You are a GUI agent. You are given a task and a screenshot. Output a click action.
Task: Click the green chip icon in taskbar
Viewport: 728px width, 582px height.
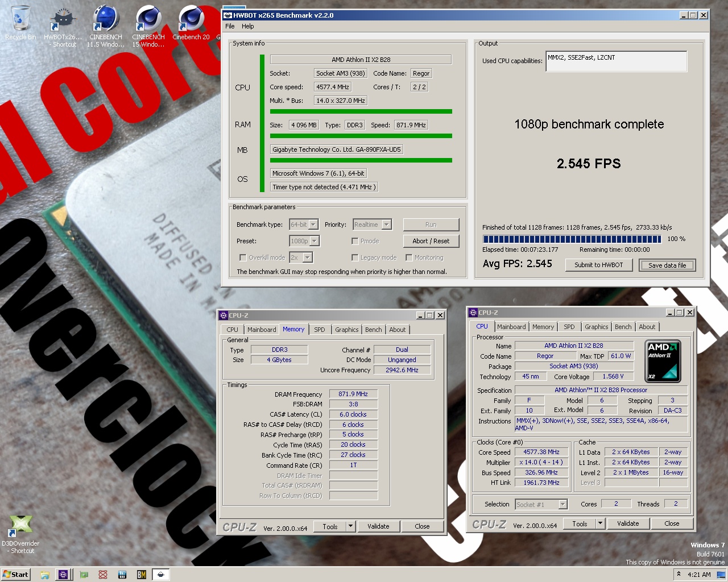click(84, 575)
